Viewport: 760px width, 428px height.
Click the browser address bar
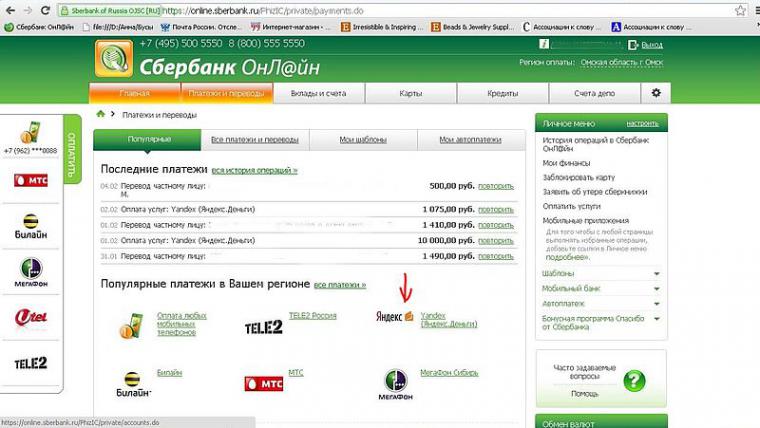click(x=400, y=9)
